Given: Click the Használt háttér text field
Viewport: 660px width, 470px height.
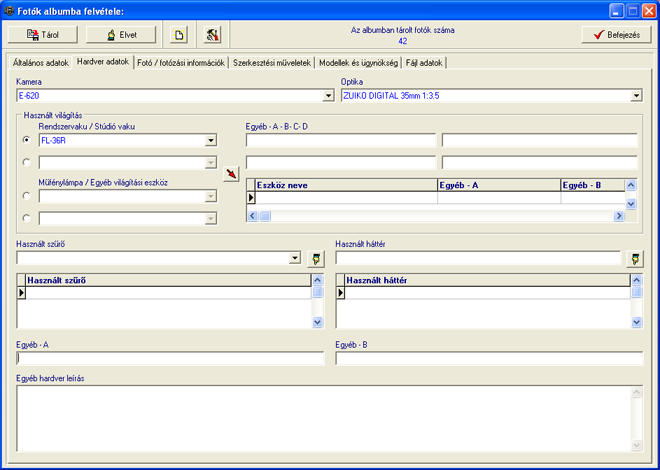Looking at the screenshot, I should click(x=478, y=258).
